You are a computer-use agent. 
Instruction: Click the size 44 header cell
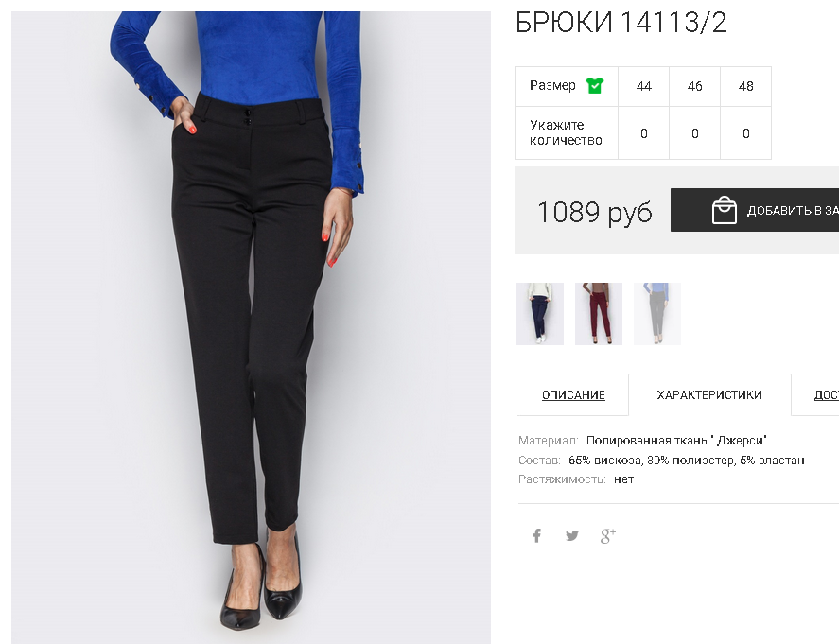(644, 86)
